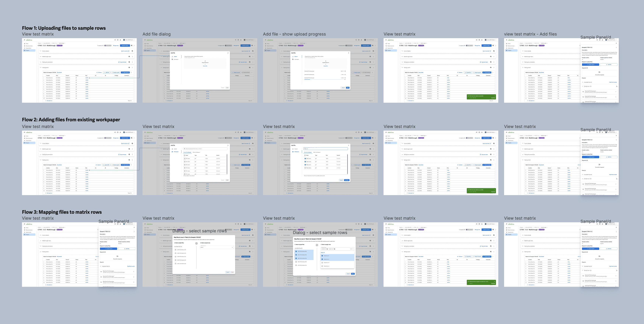Check the Sample row 4 checkbox in the Flow 3 dialog
This screenshot has width=644, height=324.
[322, 266]
